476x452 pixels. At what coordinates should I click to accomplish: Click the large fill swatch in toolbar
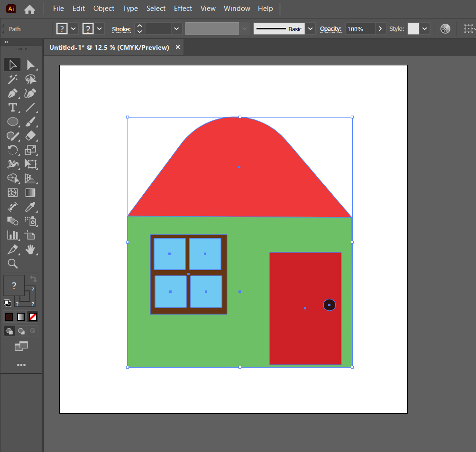(14, 285)
